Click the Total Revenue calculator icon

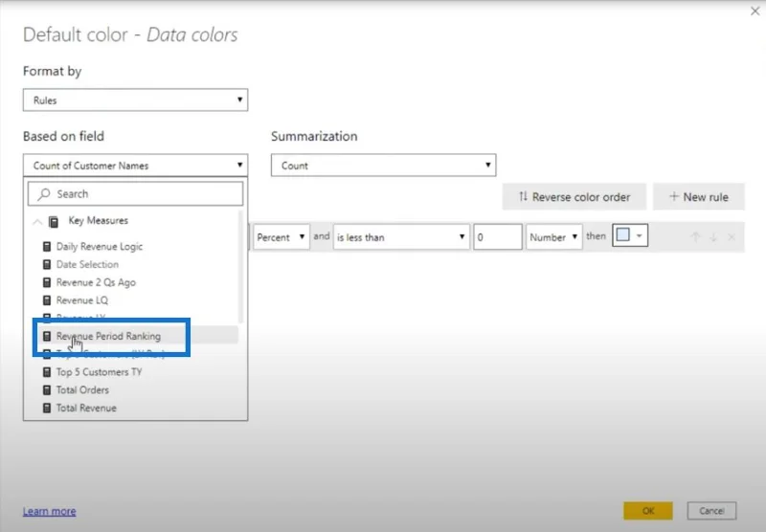[47, 408]
